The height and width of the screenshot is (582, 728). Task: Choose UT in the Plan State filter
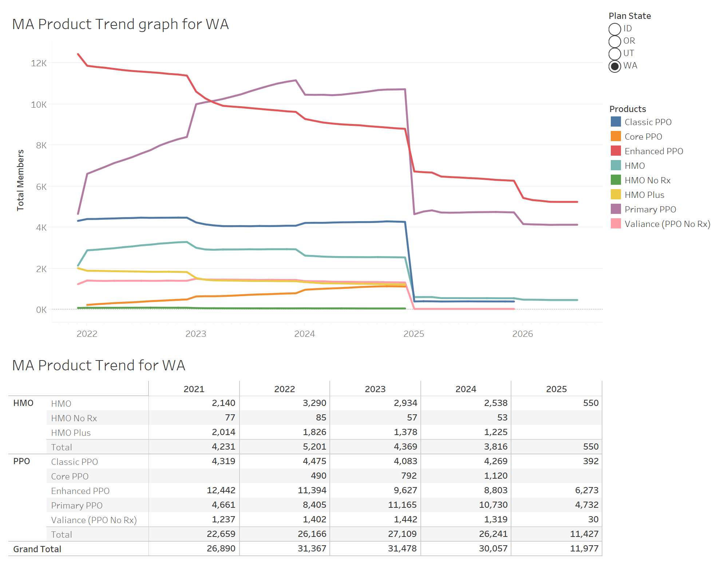[x=615, y=53]
